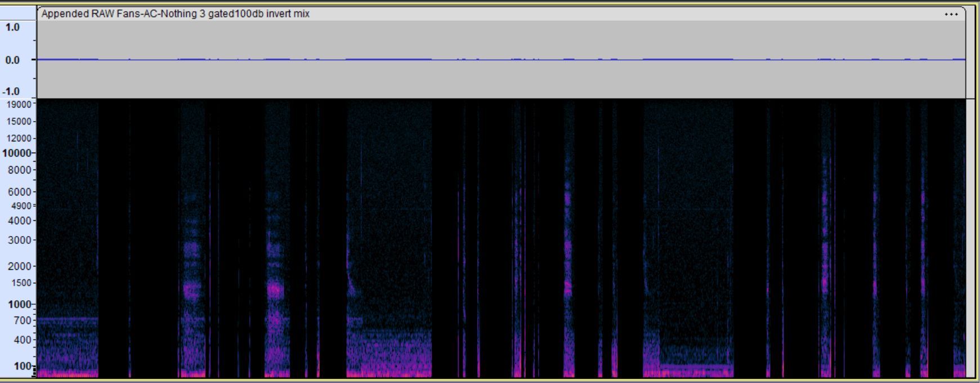This screenshot has height=383, width=980.
Task: Click the 700 frequency scale label
Action: 23,320
